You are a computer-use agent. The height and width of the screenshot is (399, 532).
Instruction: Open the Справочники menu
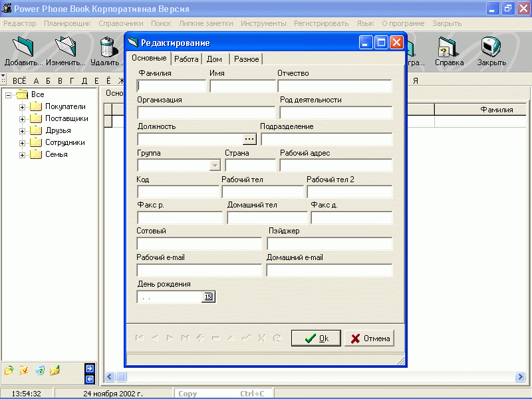coord(121,23)
